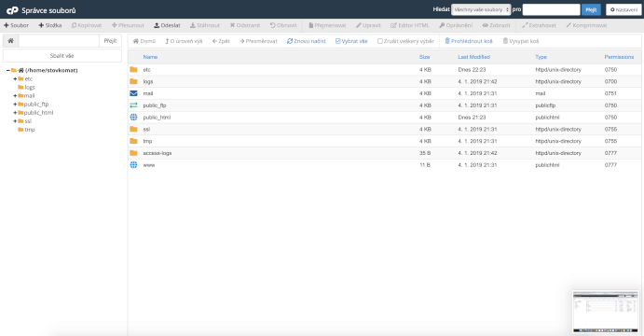Click the Komprimovat compress tool

pos(586,25)
